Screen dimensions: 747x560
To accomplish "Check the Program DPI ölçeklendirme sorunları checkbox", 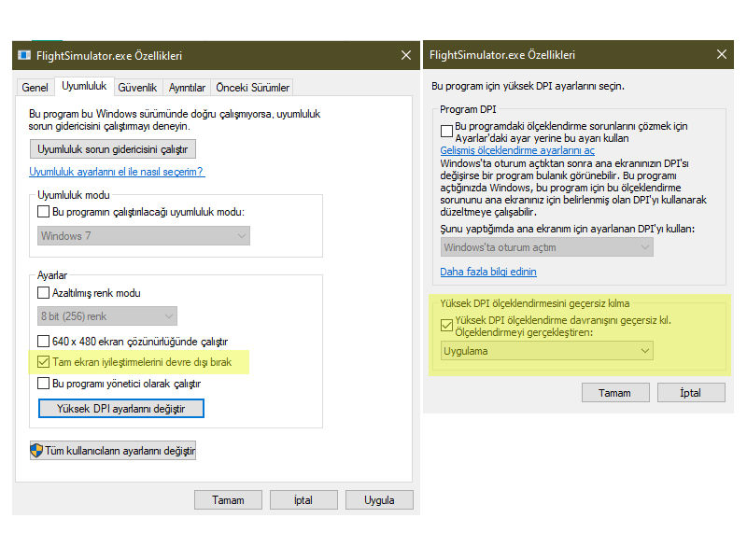I will (446, 131).
